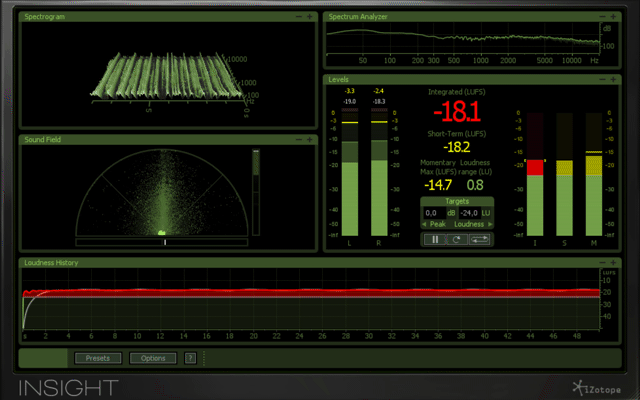Pause the loudness metering
This screenshot has height=400, width=640.
point(435,239)
